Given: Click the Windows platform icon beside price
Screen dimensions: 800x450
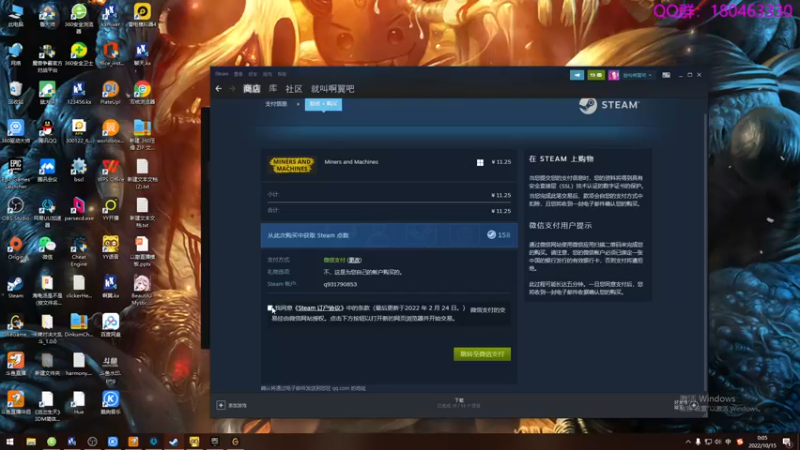Looking at the screenshot, I should pyautogui.click(x=480, y=162).
